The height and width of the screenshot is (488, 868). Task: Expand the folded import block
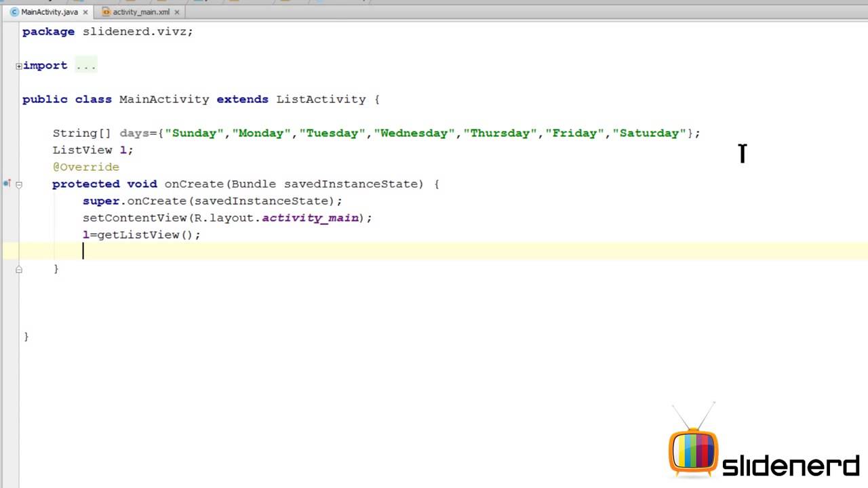point(19,66)
